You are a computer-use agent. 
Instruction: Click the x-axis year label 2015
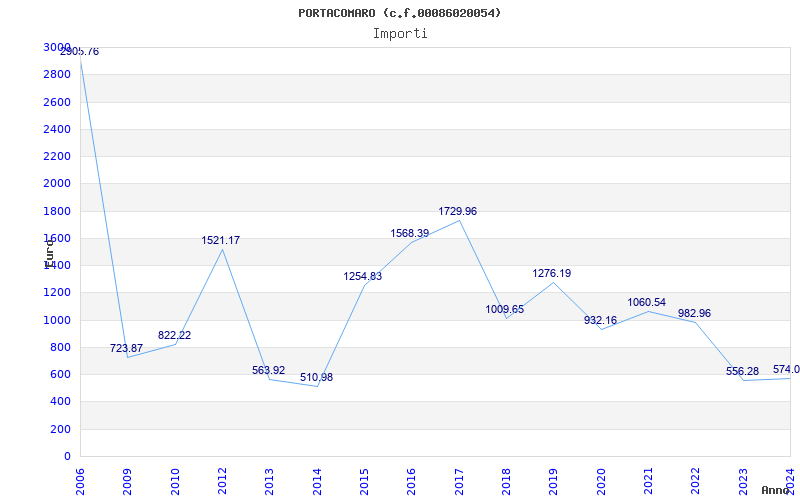364,482
